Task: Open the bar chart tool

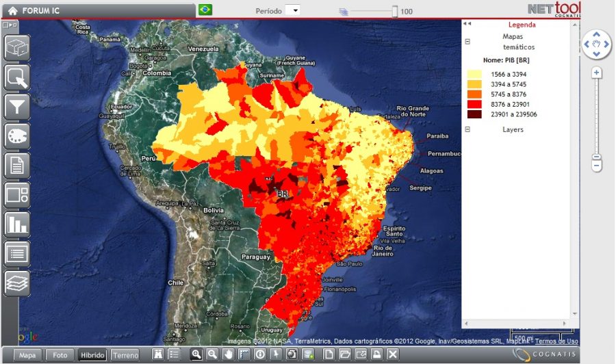Action: pyautogui.click(x=17, y=224)
